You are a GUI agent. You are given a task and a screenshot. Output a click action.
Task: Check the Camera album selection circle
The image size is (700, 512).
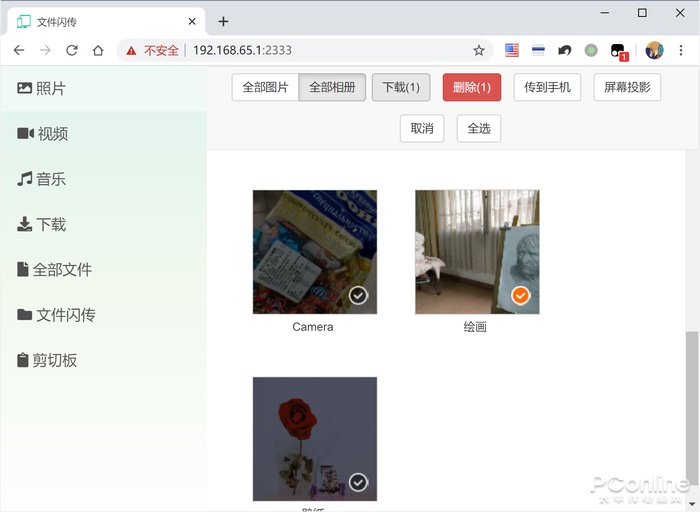[358, 295]
